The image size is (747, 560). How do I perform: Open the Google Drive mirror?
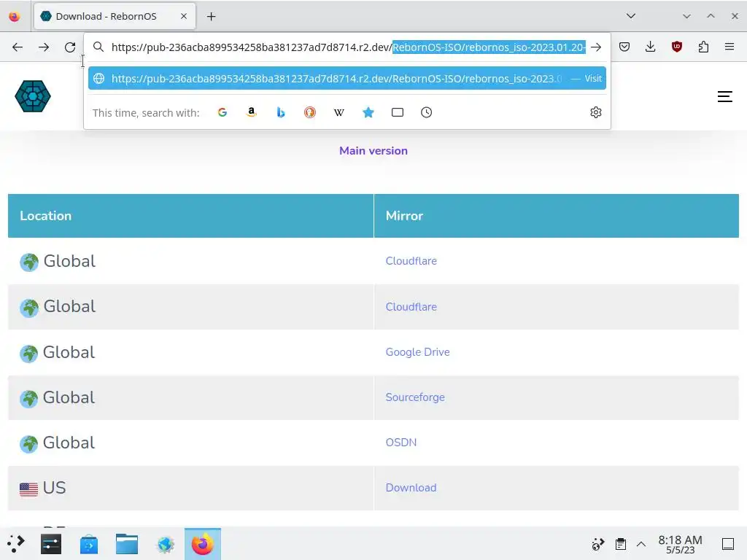[418, 352]
